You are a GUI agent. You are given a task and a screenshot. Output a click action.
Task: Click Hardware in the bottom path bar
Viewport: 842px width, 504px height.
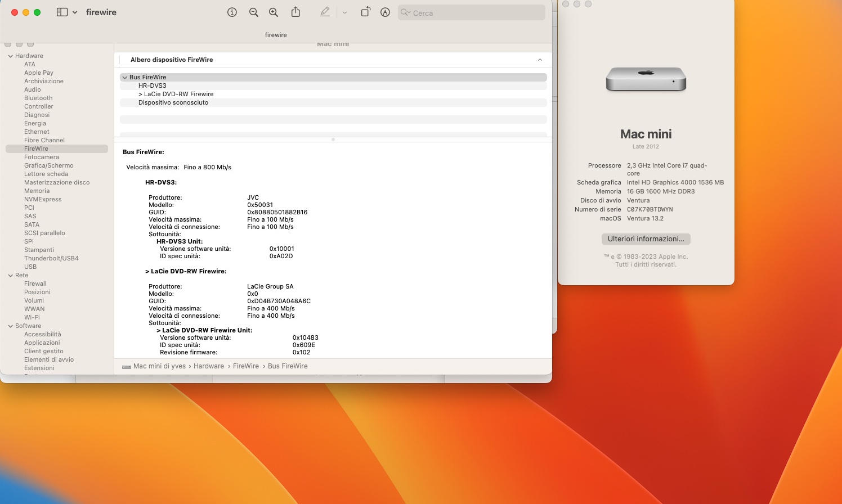209,366
